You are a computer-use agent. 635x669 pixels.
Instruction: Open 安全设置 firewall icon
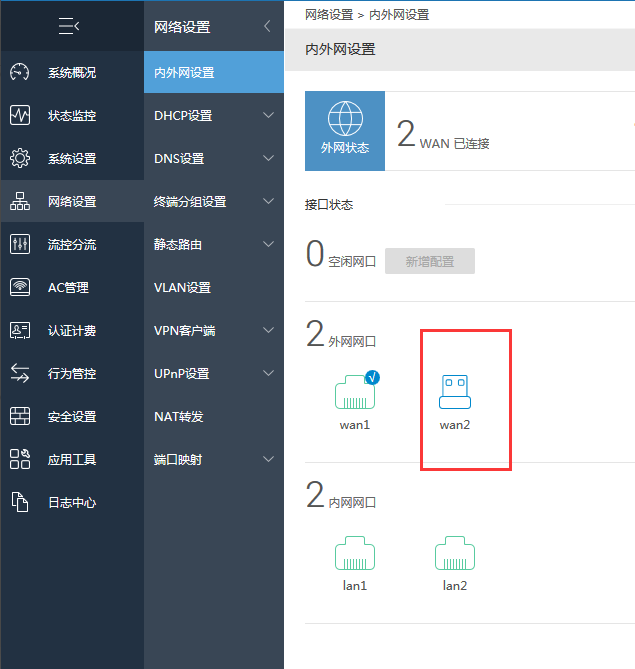tap(20, 417)
